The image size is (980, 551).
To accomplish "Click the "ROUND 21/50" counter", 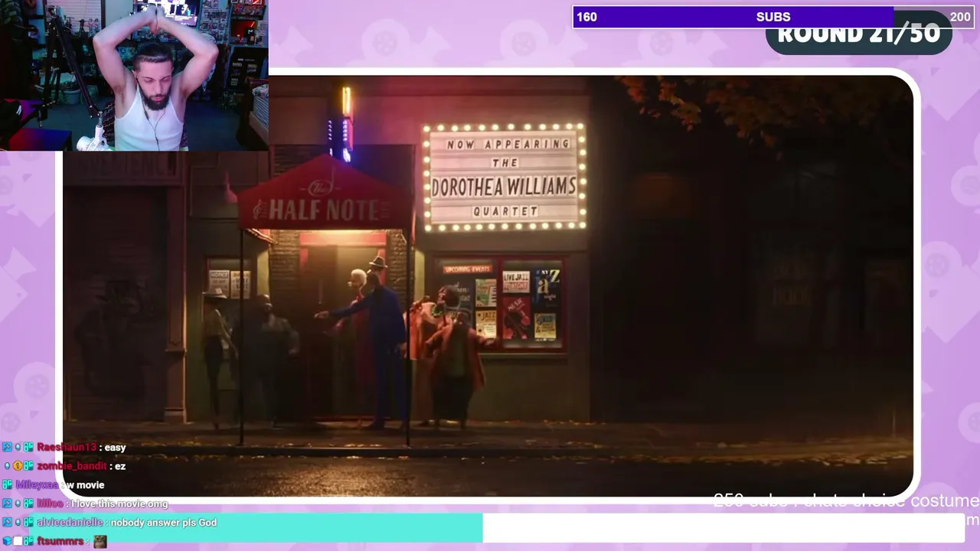I will pyautogui.click(x=858, y=35).
